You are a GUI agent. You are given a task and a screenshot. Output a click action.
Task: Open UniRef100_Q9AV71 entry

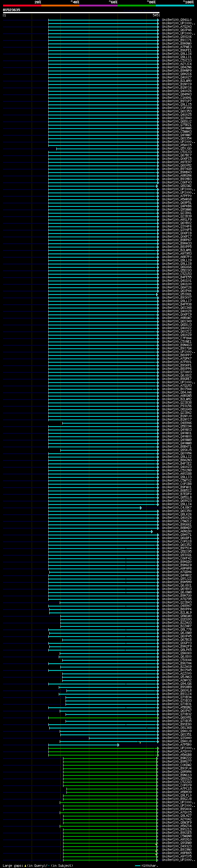coord(176,535)
